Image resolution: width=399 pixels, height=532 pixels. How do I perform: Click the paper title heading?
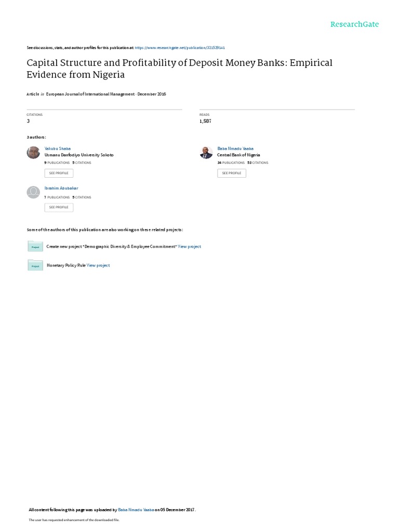(179, 68)
